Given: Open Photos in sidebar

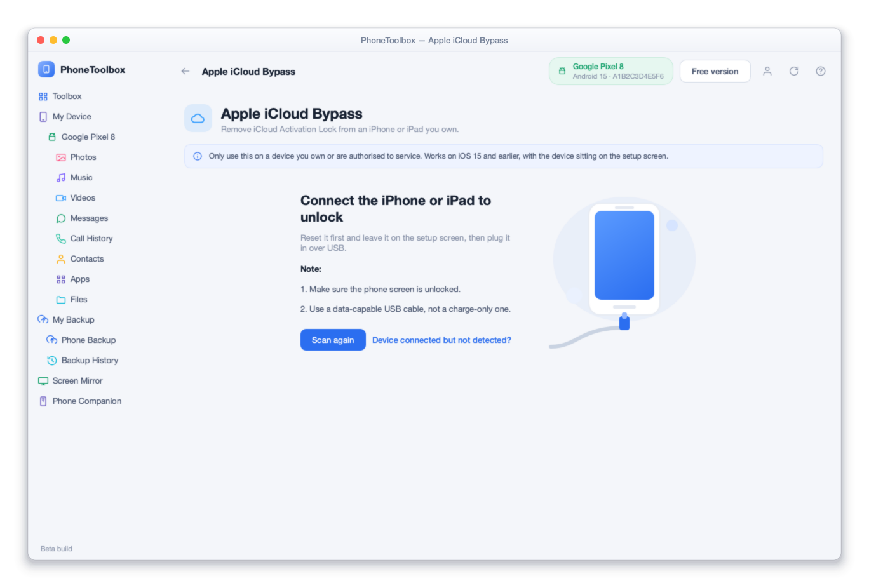Looking at the screenshot, I should pyautogui.click(x=83, y=157).
